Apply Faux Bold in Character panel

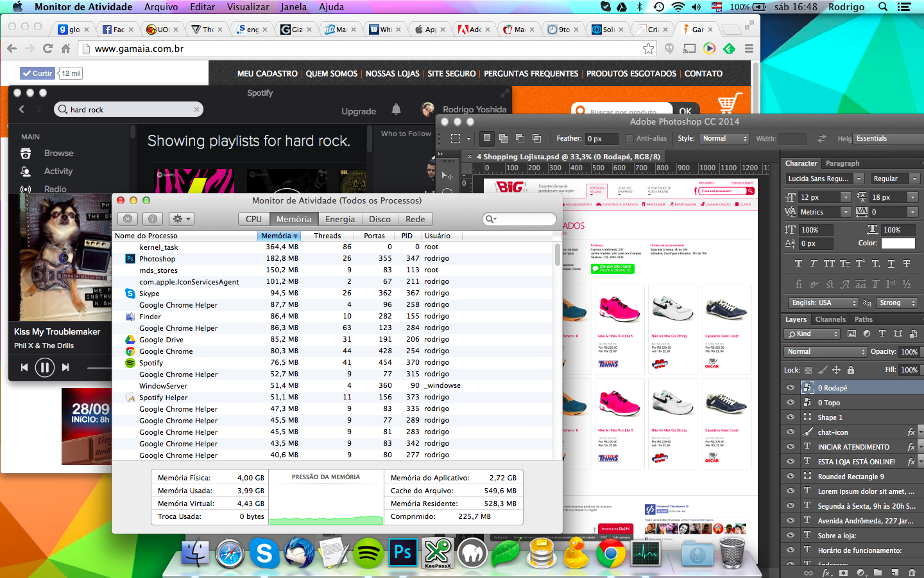pyautogui.click(x=798, y=263)
